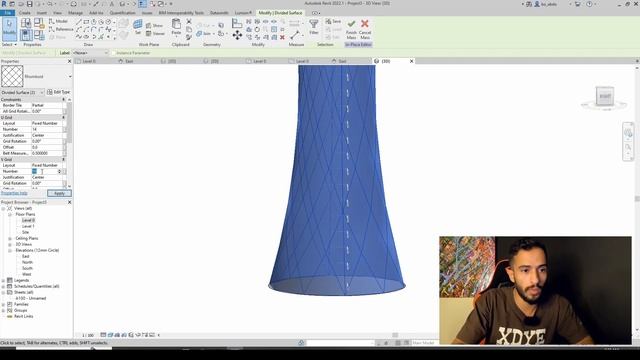Click the detail level icon in view control bar
The image size is (640, 360).
pos(103,335)
